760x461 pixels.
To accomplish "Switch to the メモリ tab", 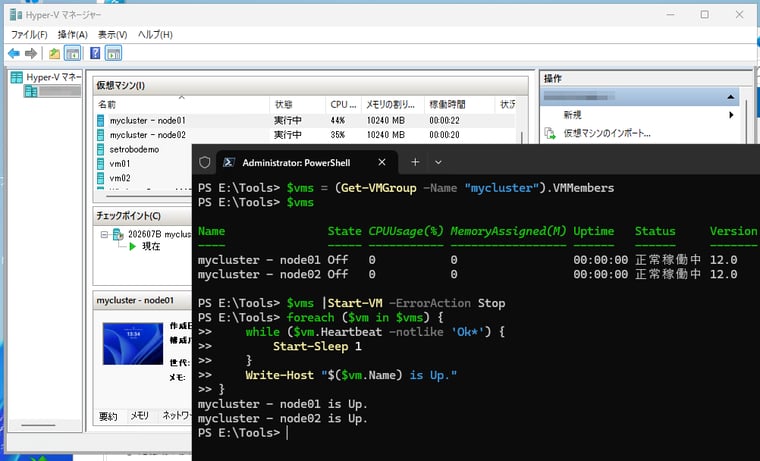I will (x=140, y=415).
